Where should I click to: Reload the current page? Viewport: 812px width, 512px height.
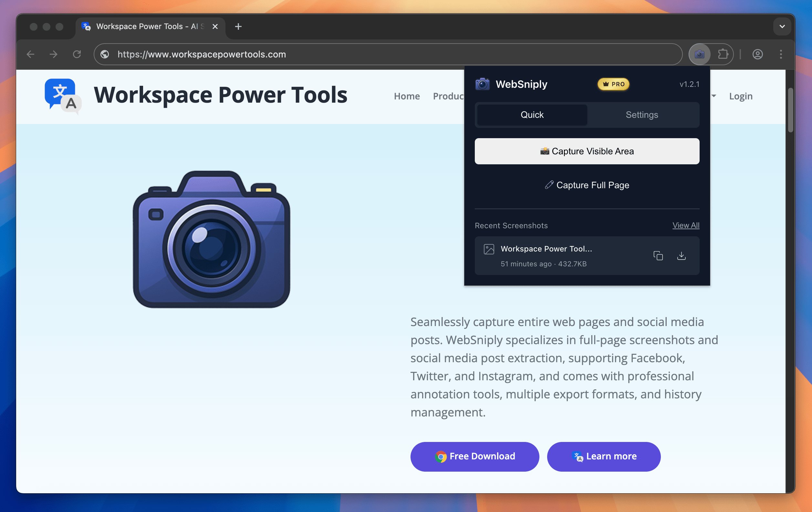(77, 54)
